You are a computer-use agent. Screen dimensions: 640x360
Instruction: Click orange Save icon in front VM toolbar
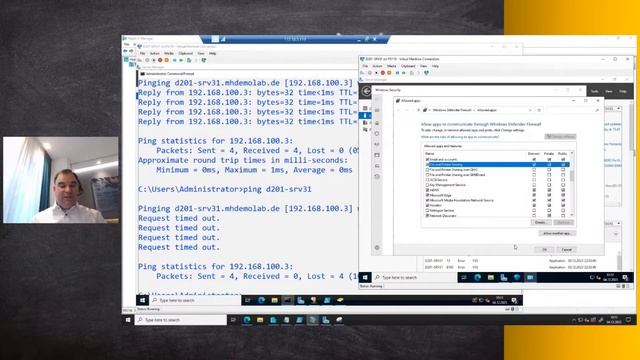point(389,73)
